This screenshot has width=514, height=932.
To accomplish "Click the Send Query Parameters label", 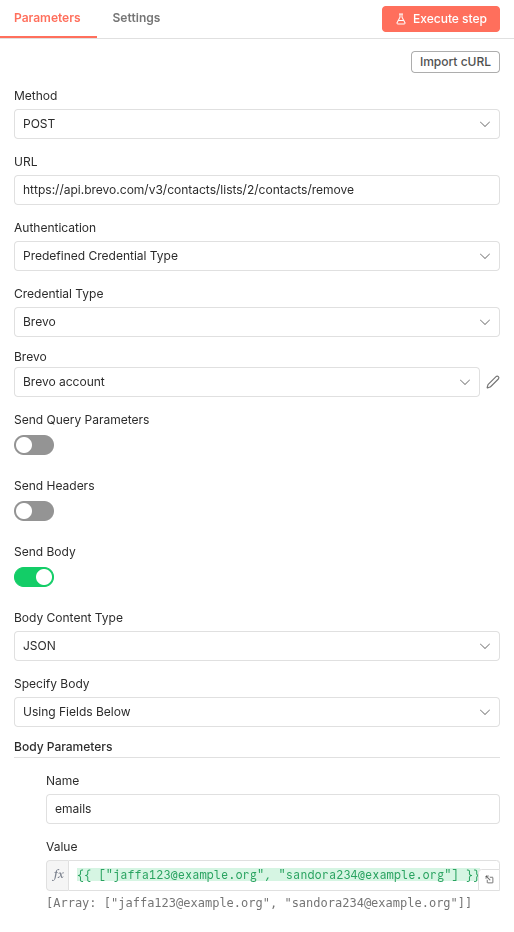I will 81,420.
